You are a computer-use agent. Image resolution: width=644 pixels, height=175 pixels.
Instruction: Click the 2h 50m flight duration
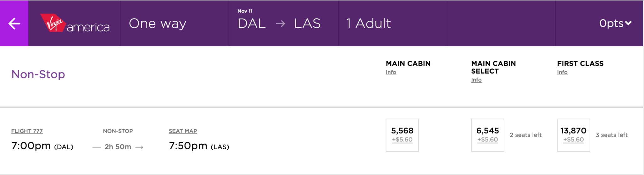coord(118,147)
